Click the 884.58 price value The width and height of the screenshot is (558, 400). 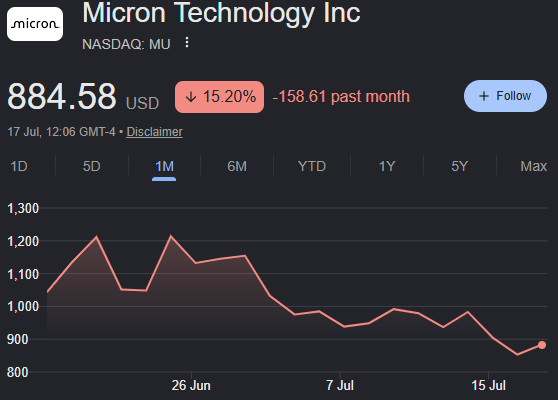click(x=62, y=96)
